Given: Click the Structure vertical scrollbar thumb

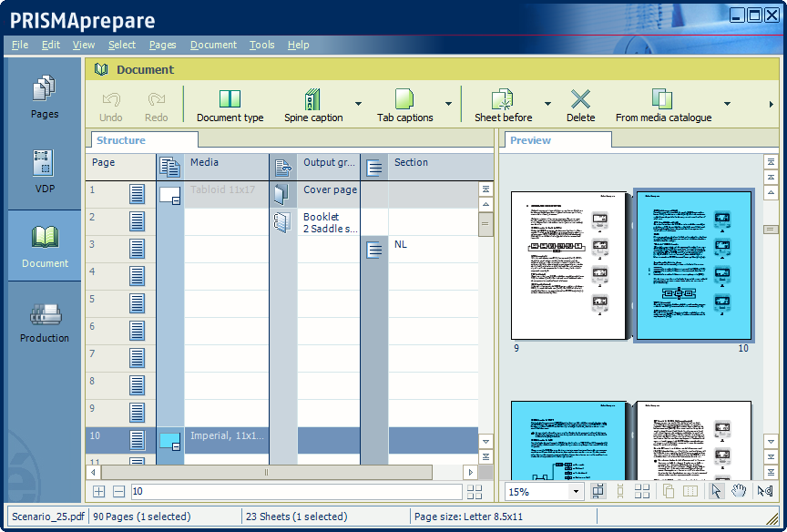Looking at the screenshot, I should (485, 224).
